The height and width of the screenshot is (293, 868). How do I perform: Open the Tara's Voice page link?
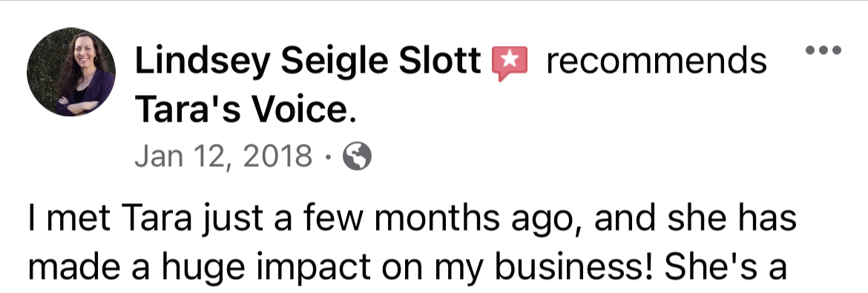[246, 109]
